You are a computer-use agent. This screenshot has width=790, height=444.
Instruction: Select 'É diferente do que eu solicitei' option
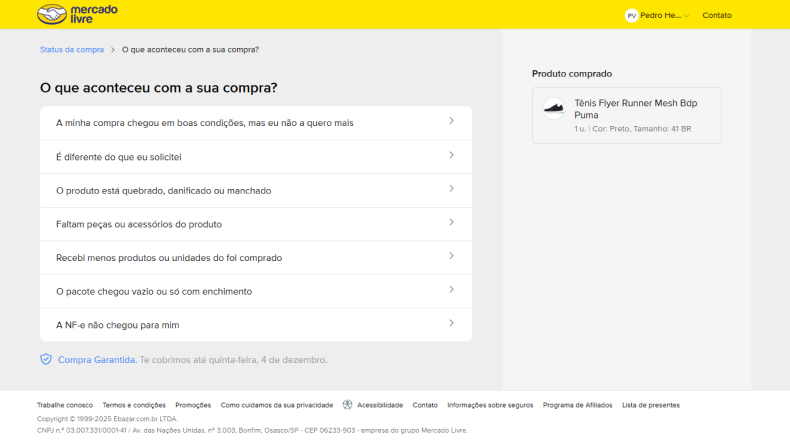coord(256,157)
